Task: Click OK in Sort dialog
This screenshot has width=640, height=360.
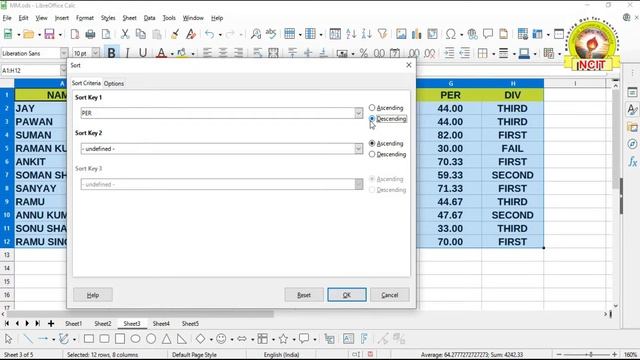Action: click(x=347, y=295)
